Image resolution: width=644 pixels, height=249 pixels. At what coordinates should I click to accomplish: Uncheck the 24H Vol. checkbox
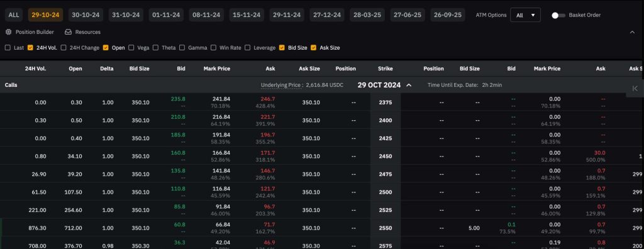pos(30,48)
